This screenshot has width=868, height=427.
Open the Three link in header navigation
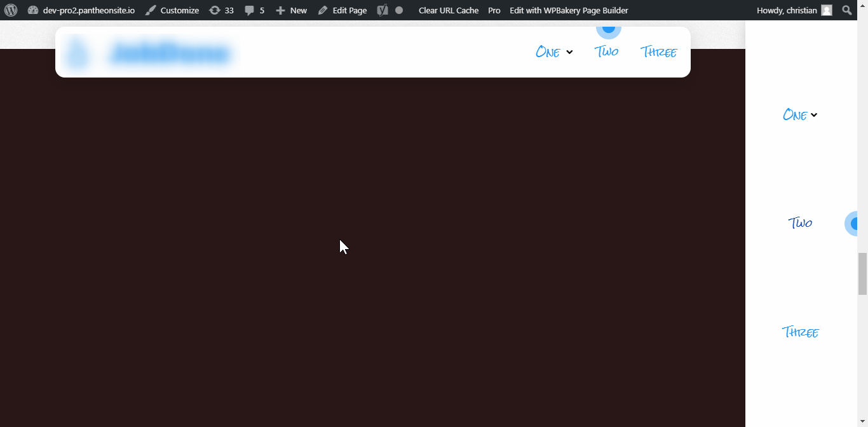[x=658, y=52]
